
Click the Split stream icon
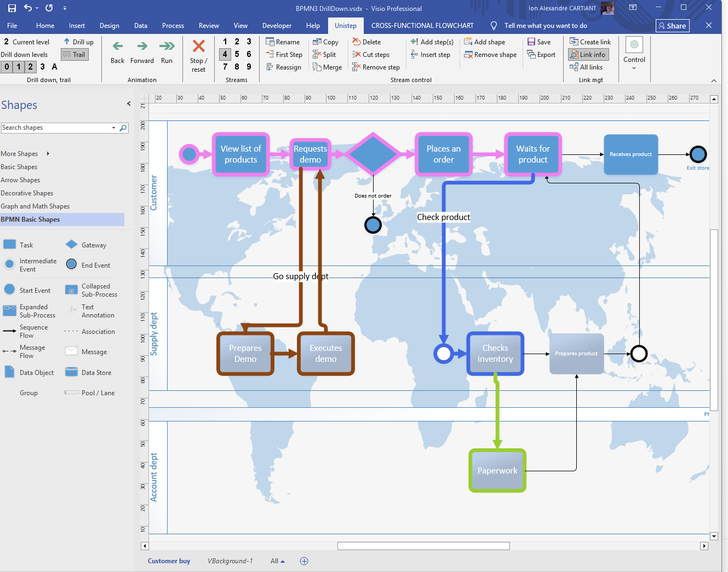[x=317, y=55]
